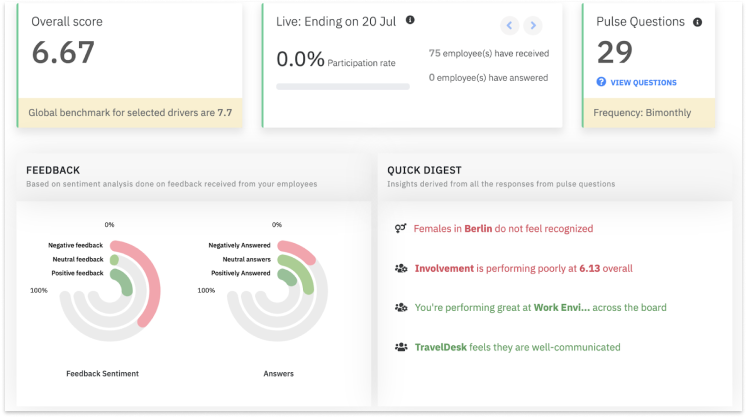Viewport: 747px width, 417px height.
Task: Open the TravelDesk well-communicated insight
Action: tap(517, 347)
